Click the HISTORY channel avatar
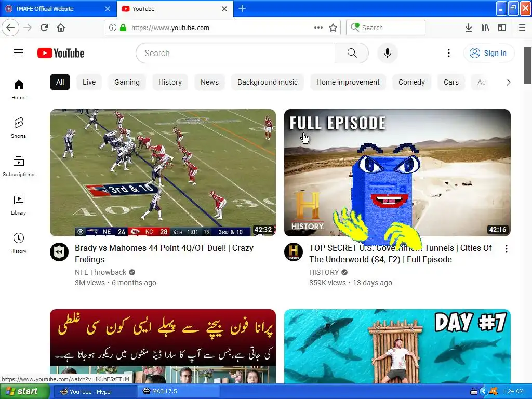This screenshot has width=532, height=399. pos(294,252)
